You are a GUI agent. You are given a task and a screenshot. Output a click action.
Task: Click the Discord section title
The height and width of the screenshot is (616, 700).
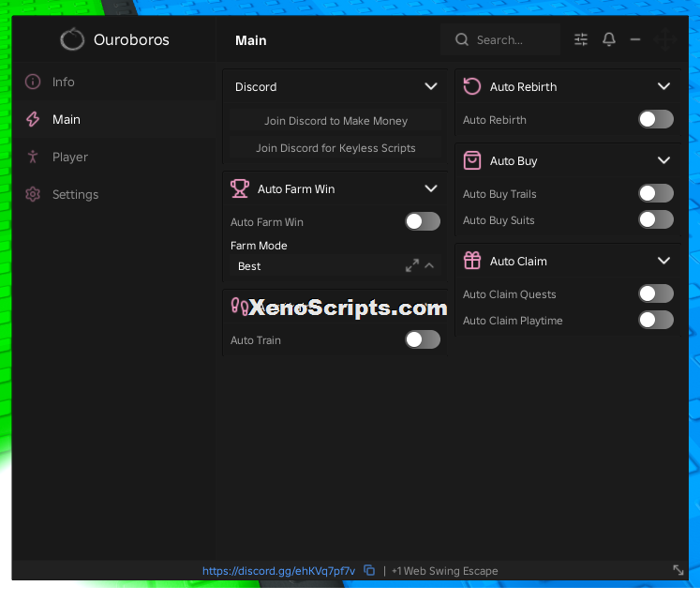coord(256,86)
